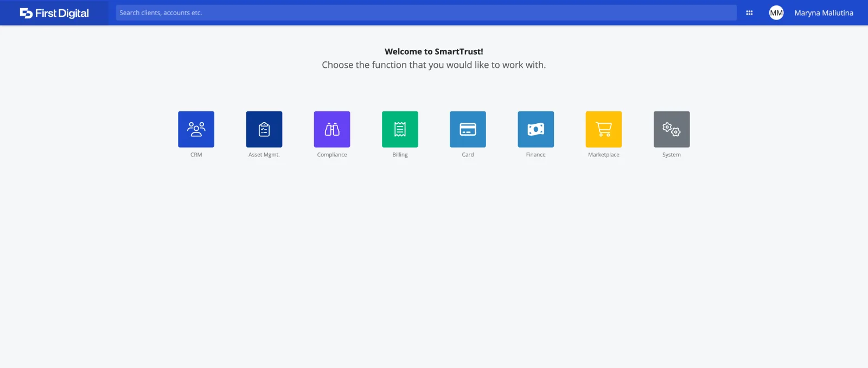Open the Compliance binoculars tile
The image size is (868, 368).
point(332,129)
